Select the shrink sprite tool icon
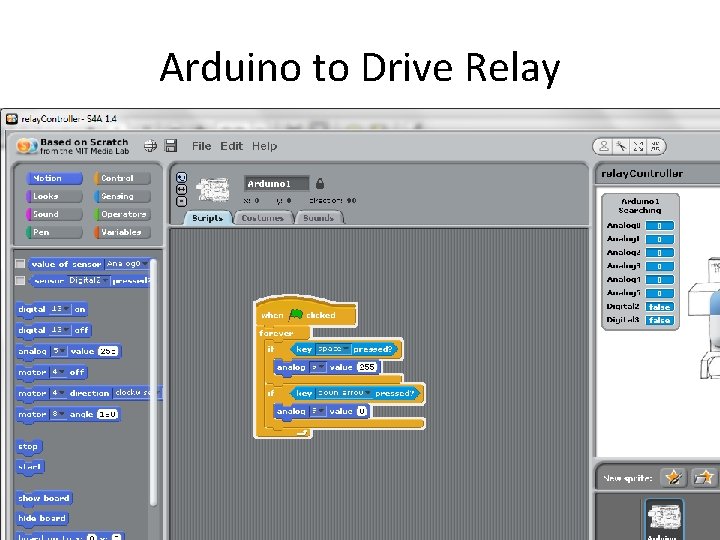The image size is (720, 540). point(655,146)
